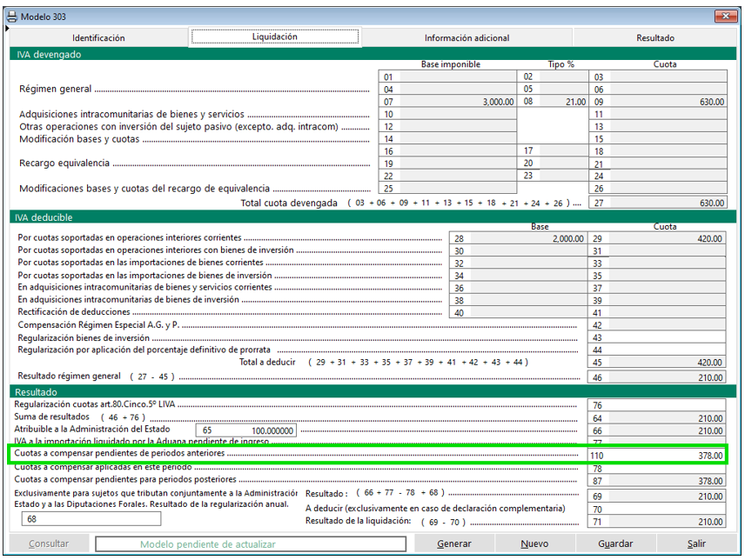
Task: Click the printer icon in the title bar
Action: (12, 17)
